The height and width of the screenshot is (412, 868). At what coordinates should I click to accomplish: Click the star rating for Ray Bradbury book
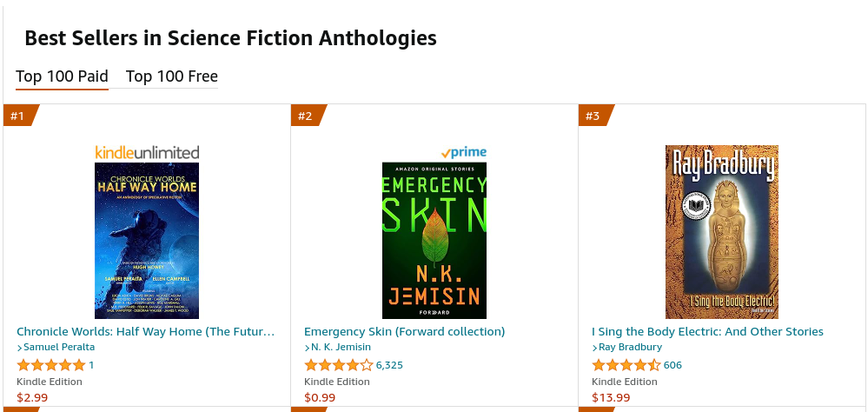coord(626,365)
